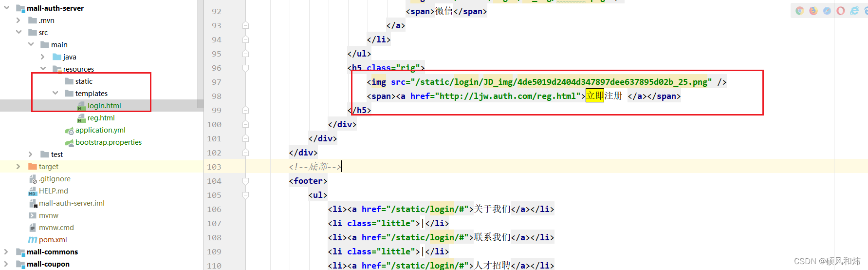
Task: Click the highlighted 立即 text on line 98
Action: pos(595,96)
